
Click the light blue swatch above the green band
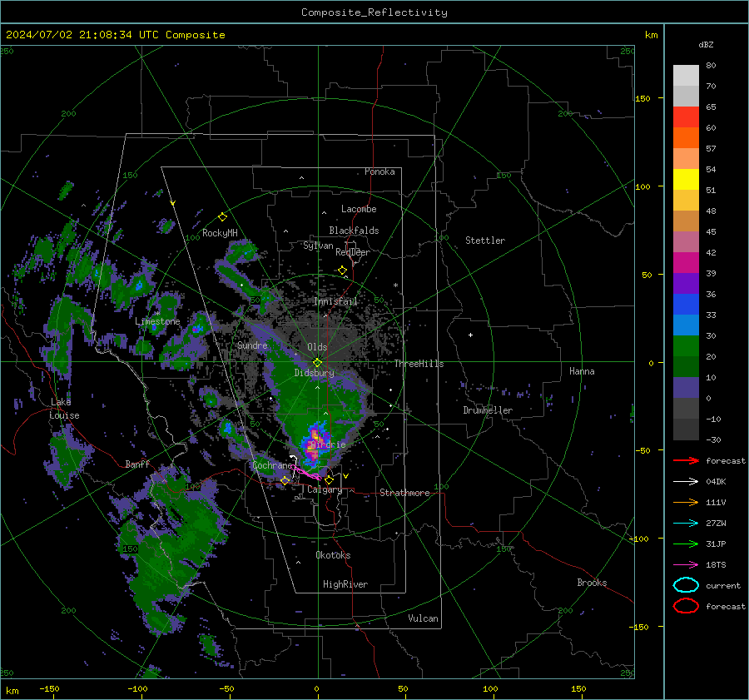point(686,325)
